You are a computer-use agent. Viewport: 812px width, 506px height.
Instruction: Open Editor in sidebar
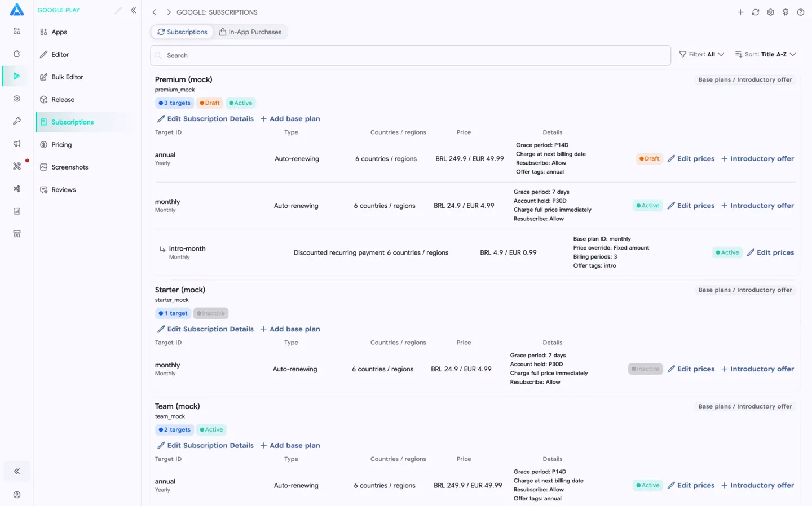tap(86, 55)
